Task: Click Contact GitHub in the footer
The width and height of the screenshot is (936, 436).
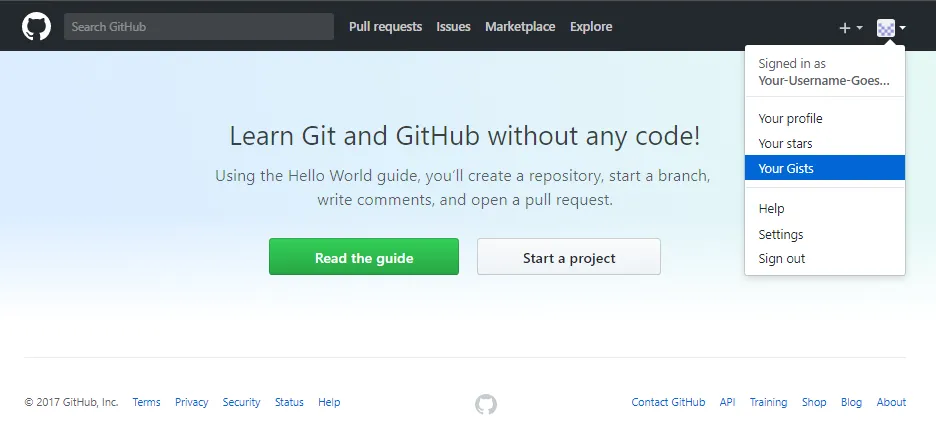Action: tap(668, 402)
